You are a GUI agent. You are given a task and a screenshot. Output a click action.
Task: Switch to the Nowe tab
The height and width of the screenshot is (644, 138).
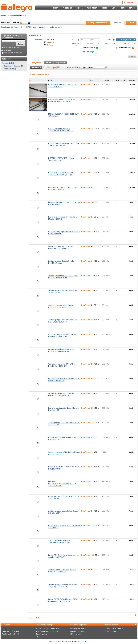click(49, 63)
